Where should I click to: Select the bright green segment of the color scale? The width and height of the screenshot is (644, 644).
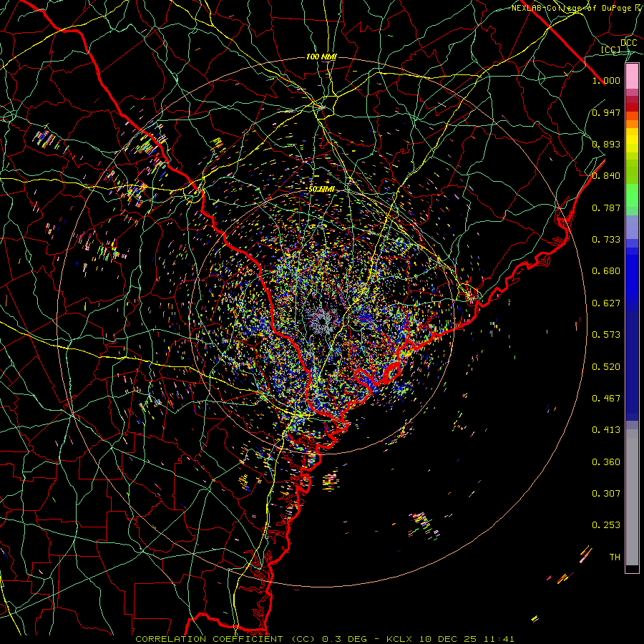(x=632, y=195)
